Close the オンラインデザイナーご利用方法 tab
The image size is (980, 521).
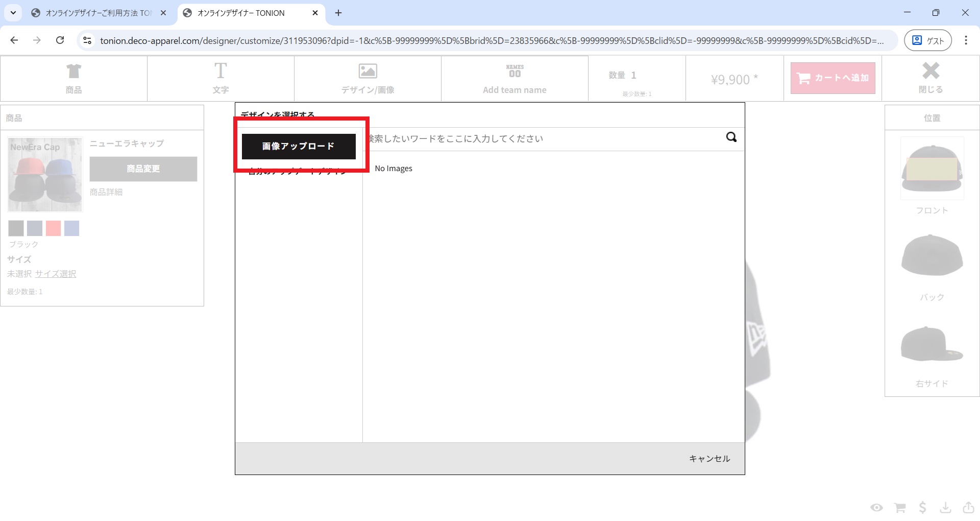click(x=163, y=13)
